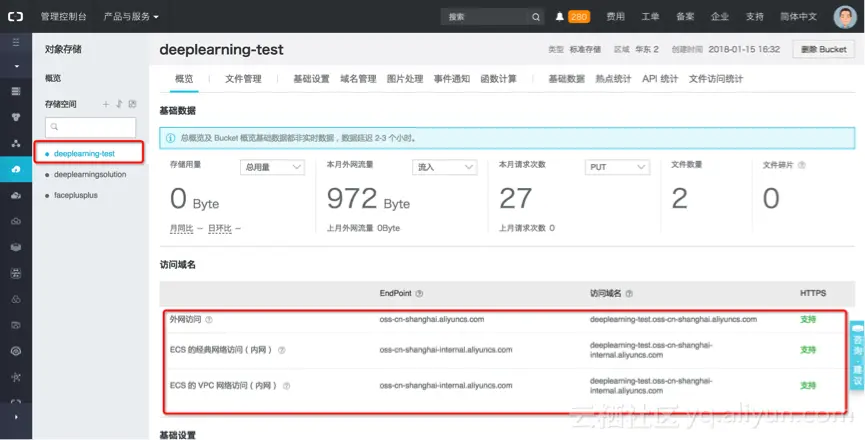Click the user avatar in top bar
Image resolution: width=865 pixels, height=440 pixels.
click(845, 17)
